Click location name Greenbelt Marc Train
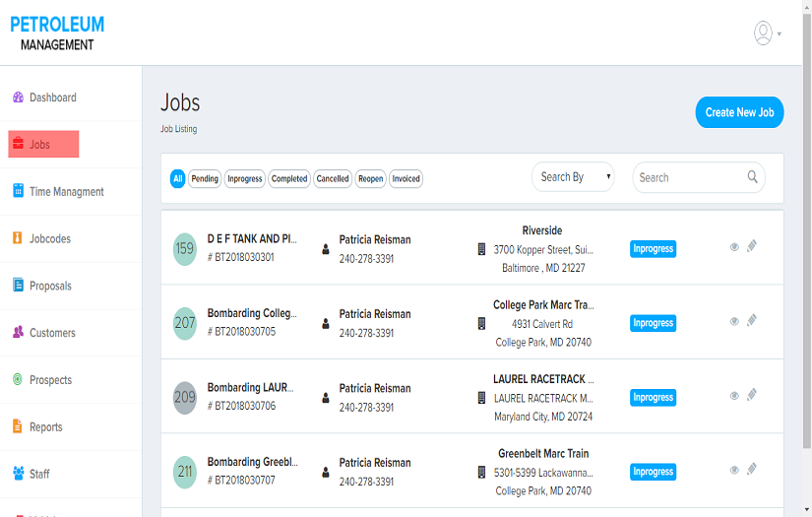The height and width of the screenshot is (517, 812). (x=543, y=454)
